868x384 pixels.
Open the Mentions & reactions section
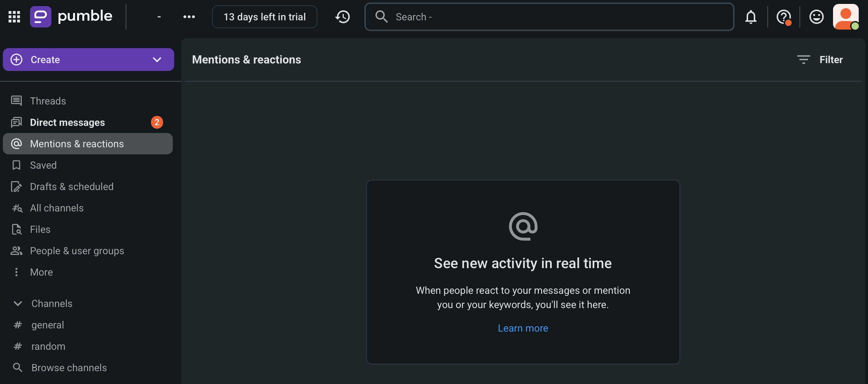tap(77, 144)
